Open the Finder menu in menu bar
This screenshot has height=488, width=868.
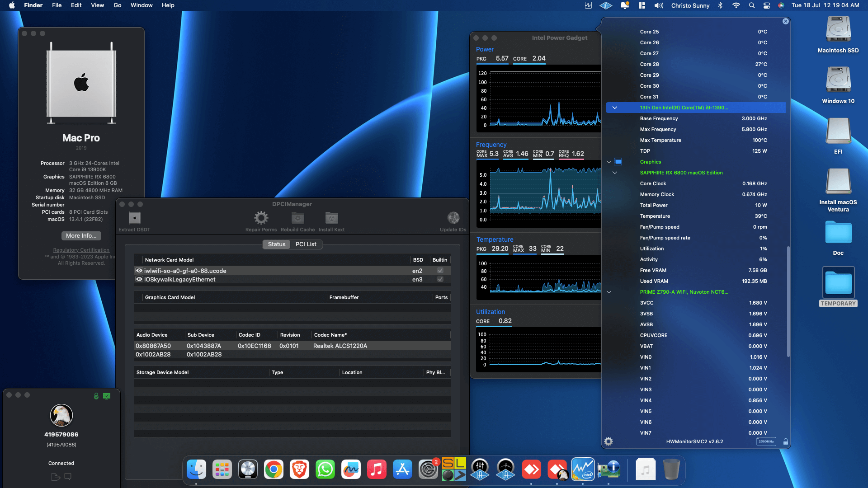33,5
